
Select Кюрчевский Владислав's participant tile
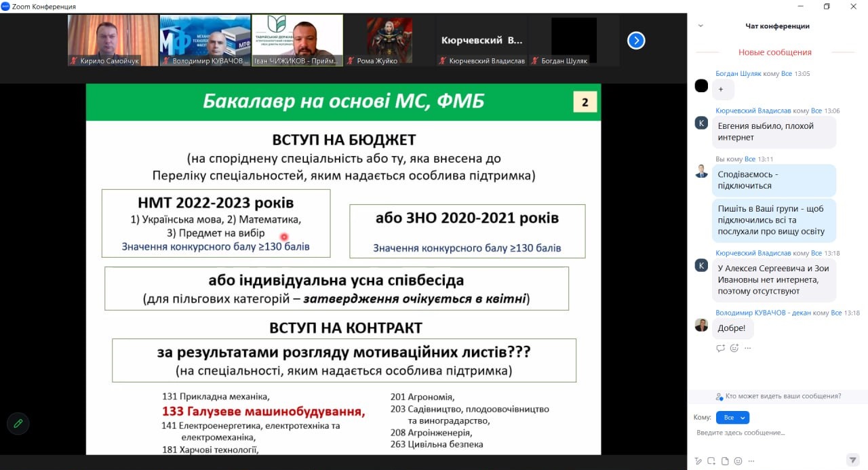[x=482, y=41]
